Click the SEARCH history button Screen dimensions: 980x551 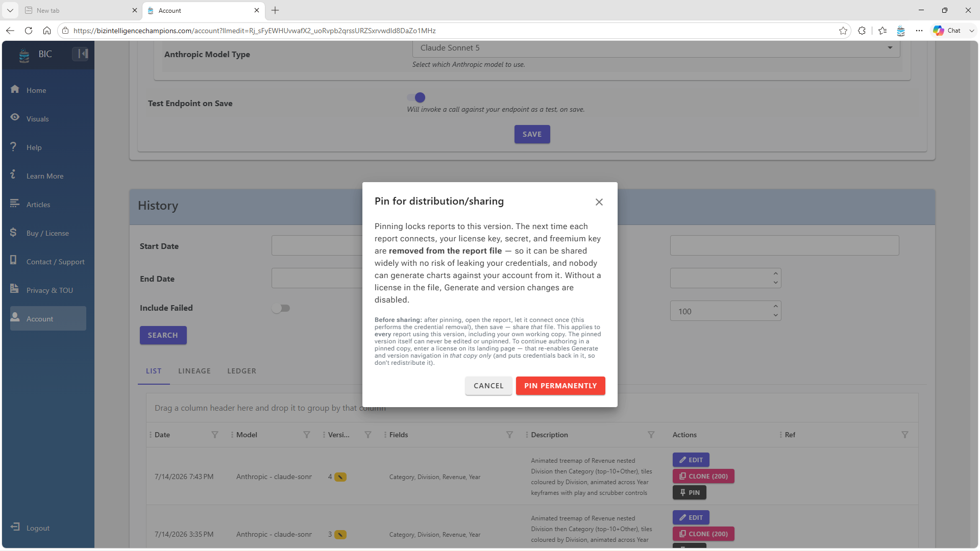click(163, 335)
